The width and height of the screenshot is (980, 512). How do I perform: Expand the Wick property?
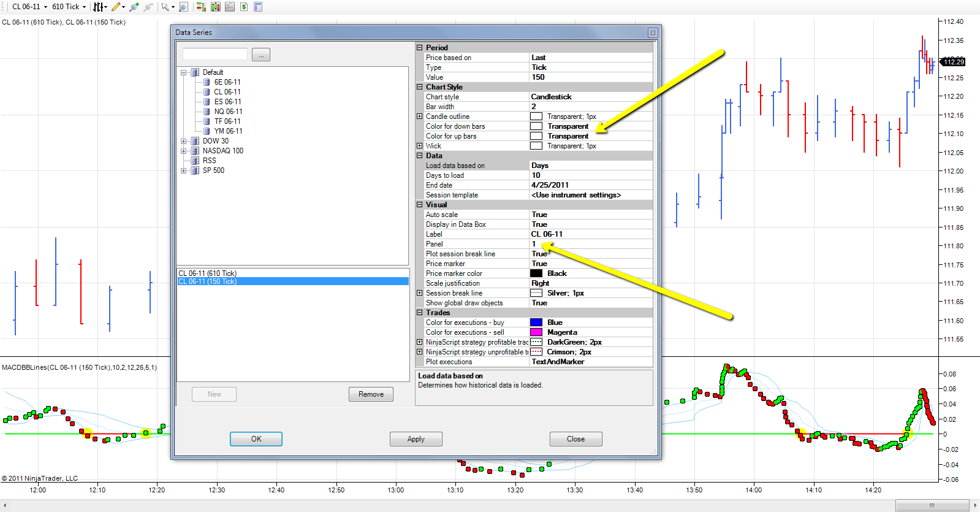pyautogui.click(x=420, y=146)
